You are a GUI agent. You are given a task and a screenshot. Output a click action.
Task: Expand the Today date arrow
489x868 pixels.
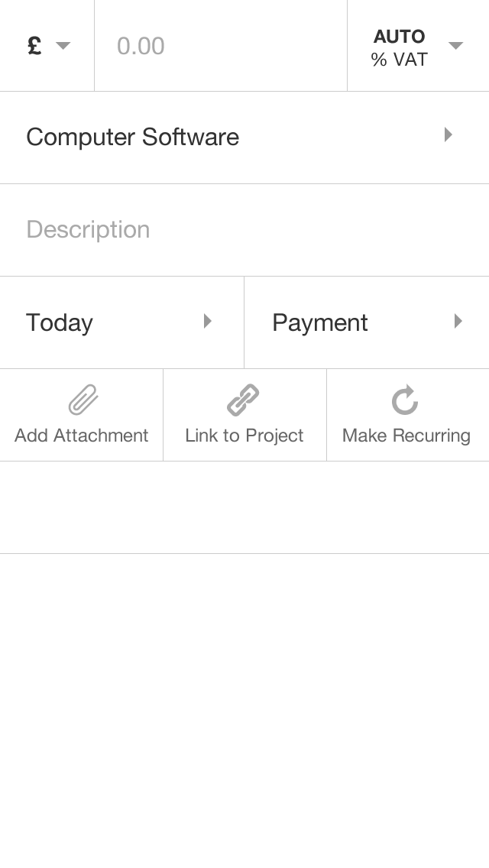click(207, 322)
